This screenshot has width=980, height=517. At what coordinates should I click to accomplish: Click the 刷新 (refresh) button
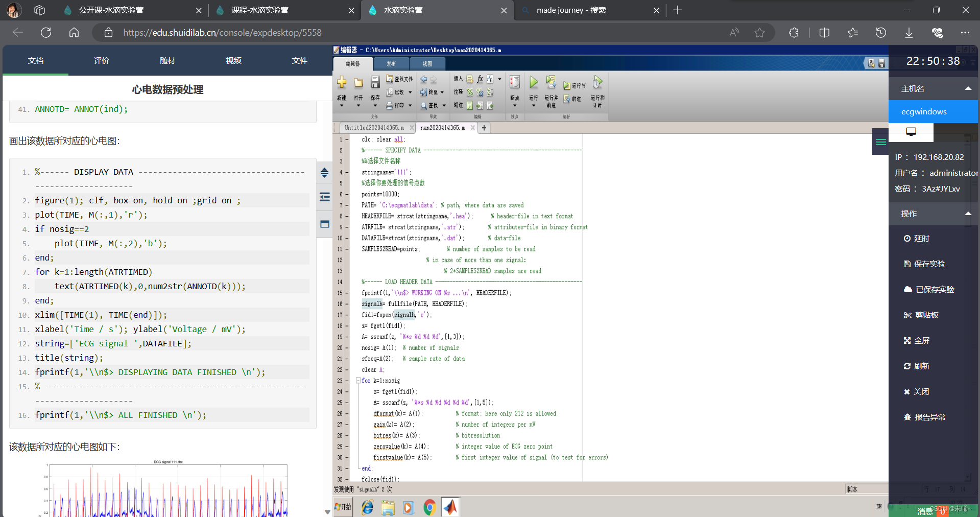coord(917,366)
